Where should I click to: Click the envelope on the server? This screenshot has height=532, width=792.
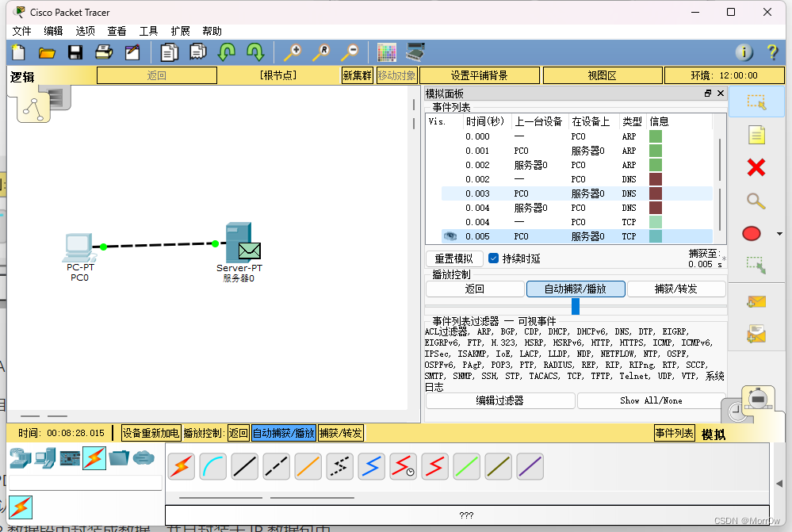[x=250, y=251]
